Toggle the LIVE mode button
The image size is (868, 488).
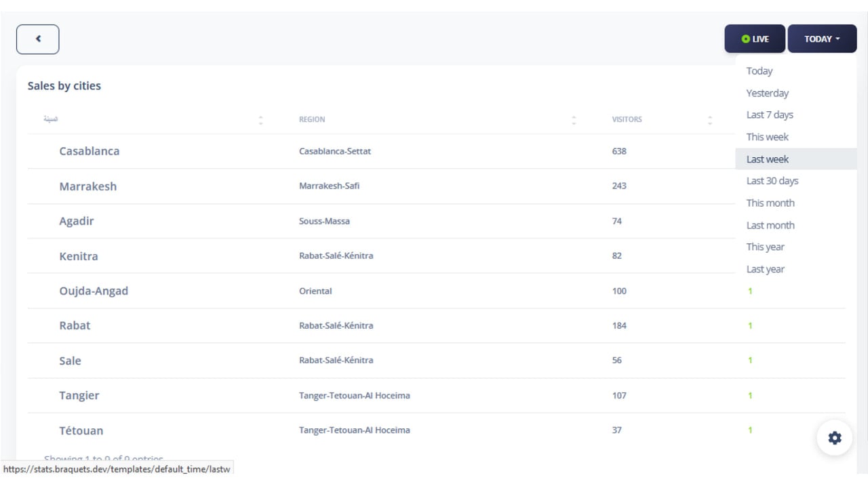755,39
